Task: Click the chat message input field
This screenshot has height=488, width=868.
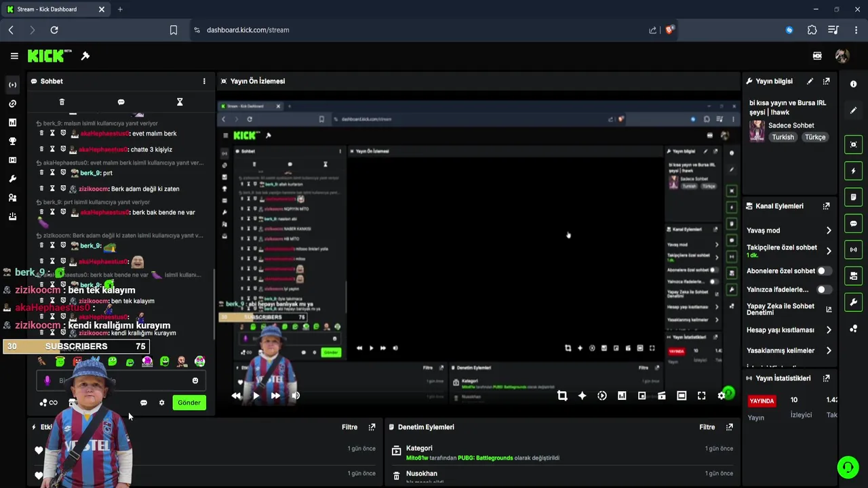Action: [x=121, y=381]
